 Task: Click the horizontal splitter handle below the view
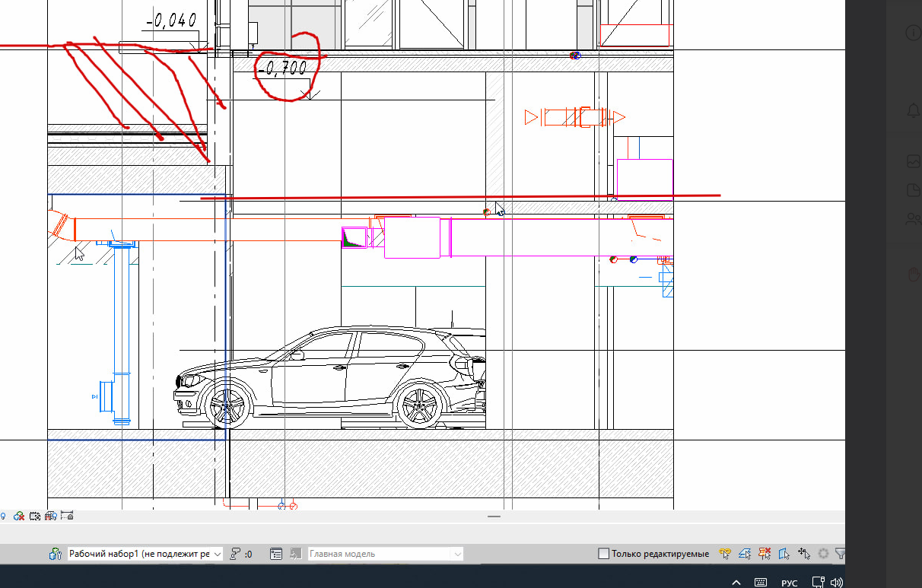point(494,516)
